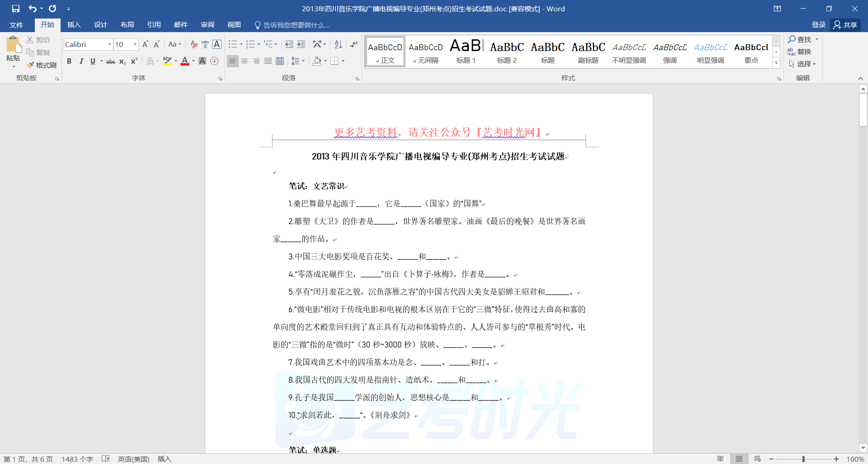868x464 pixels.
Task: Open the 插入 (Insert) ribbon tab
Action: coord(74,25)
